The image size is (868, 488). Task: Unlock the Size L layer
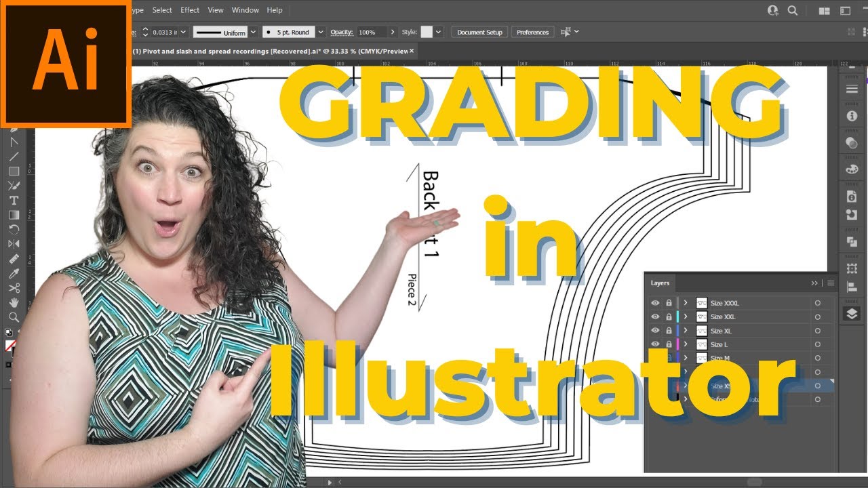click(669, 344)
